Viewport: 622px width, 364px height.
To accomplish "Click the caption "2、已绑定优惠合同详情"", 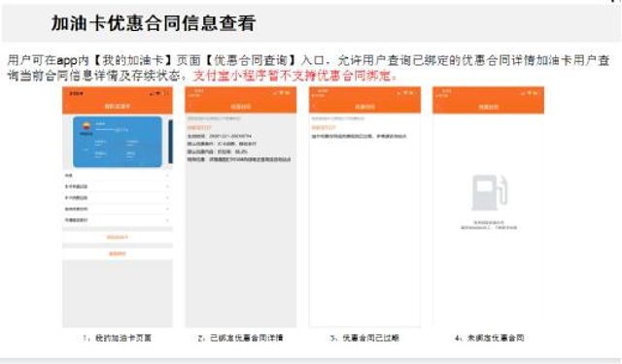I will [240, 338].
